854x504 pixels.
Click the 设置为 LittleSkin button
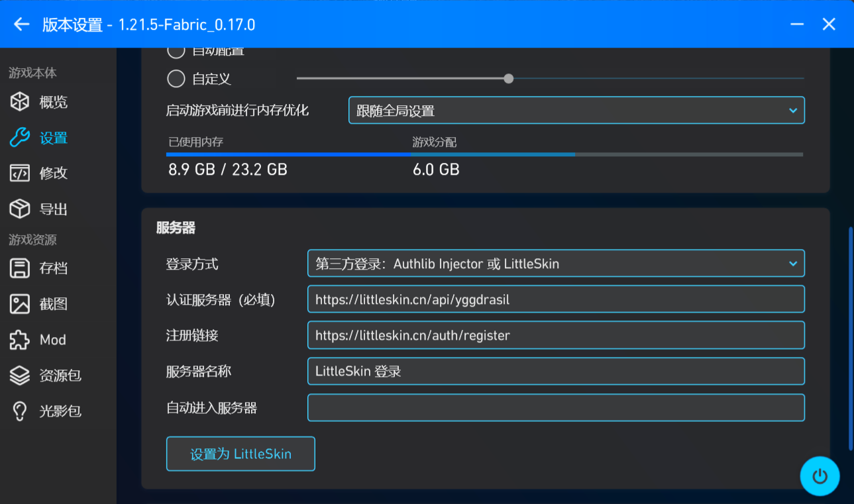coord(240,454)
